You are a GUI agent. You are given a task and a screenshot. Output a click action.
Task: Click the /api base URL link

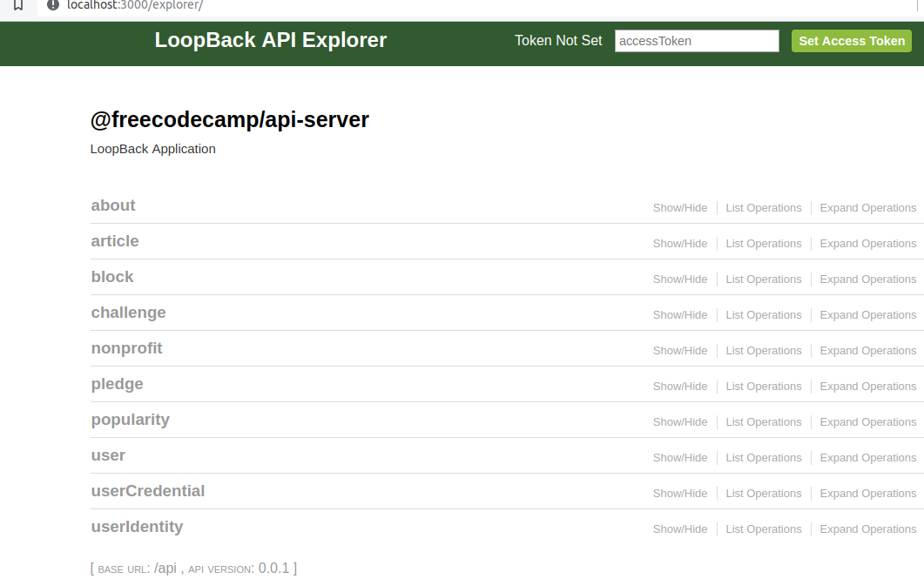[165, 568]
